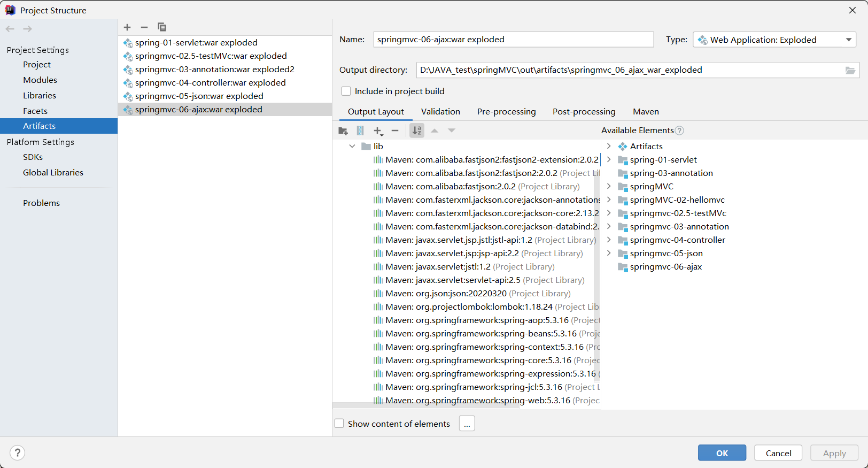Toggle sort elements by names and types
This screenshot has height=468, width=868.
pyautogui.click(x=417, y=131)
